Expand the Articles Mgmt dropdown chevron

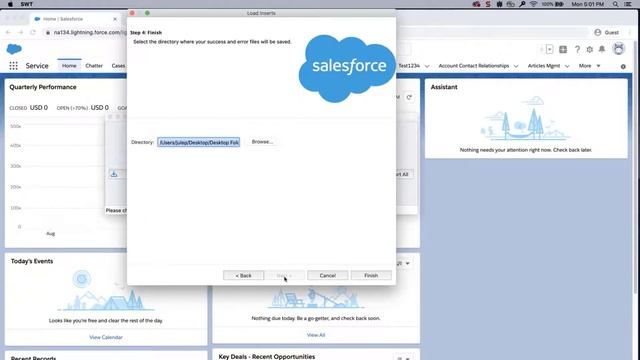coord(567,66)
